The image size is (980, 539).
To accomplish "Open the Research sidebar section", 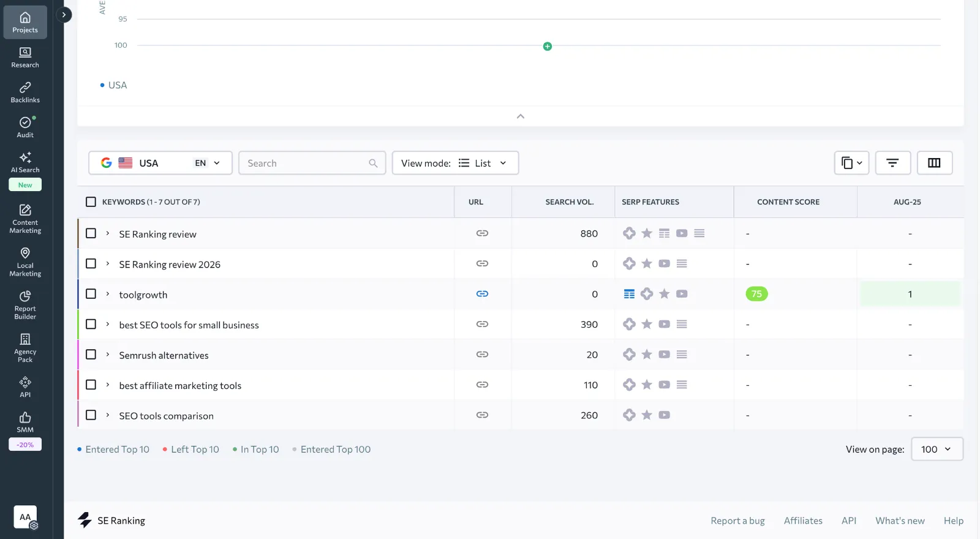I will click(x=25, y=58).
